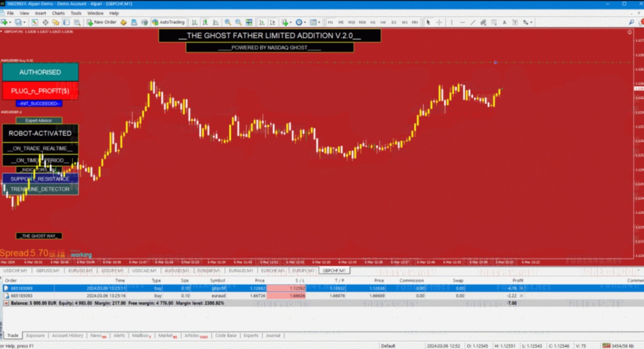Toggle the Navigator panel
Screen dimensions: 644x349
(x=56, y=22)
